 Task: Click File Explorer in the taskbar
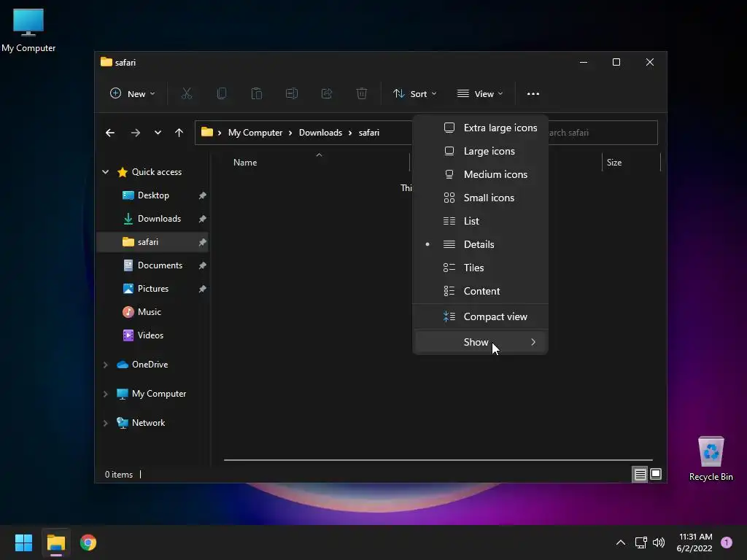(56, 542)
